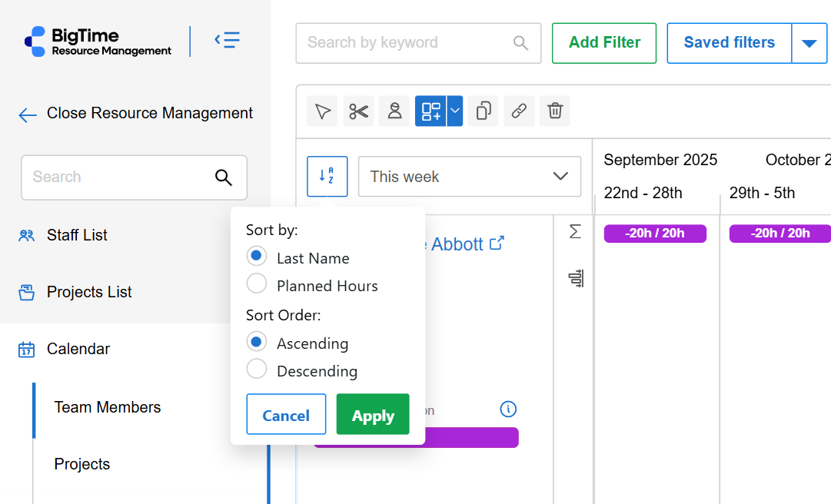Click the copy documents icon
The height and width of the screenshot is (504, 831).
(x=483, y=111)
